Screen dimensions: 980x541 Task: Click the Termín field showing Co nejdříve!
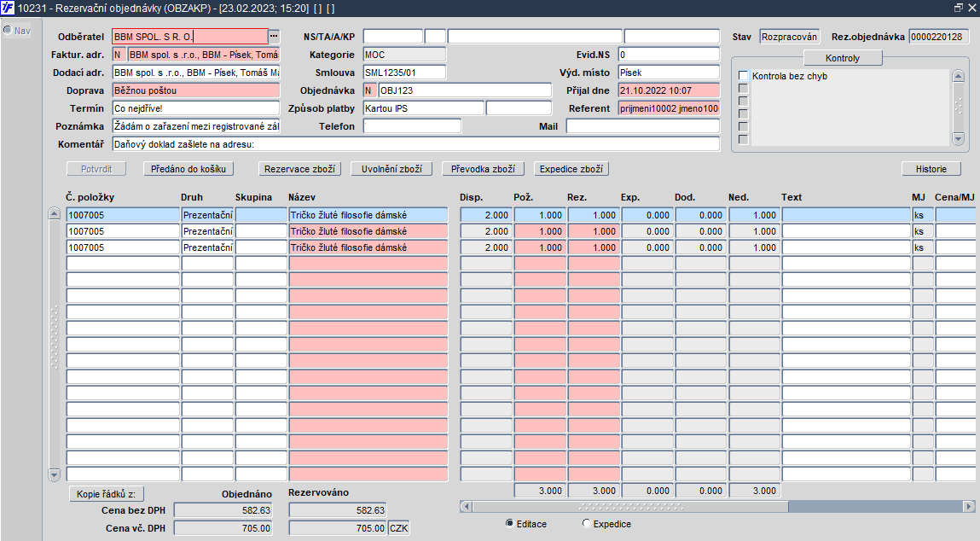196,108
